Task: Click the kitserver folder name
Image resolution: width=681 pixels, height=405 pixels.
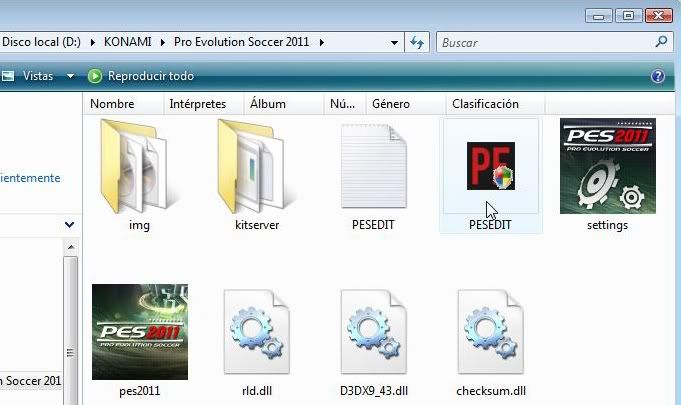Action: (257, 225)
